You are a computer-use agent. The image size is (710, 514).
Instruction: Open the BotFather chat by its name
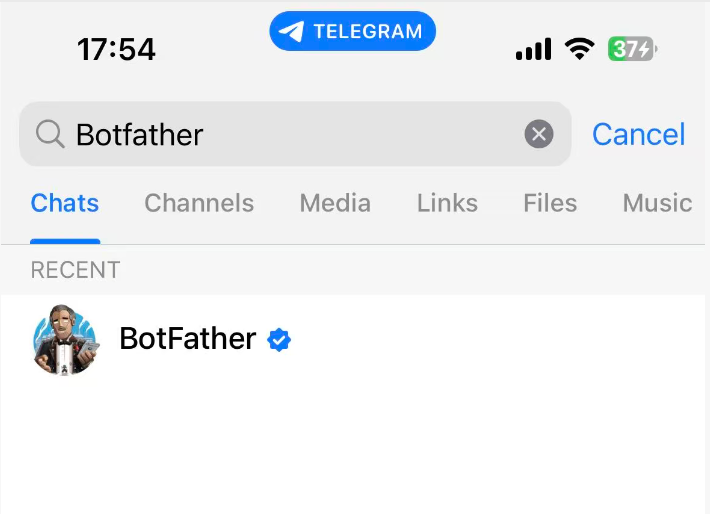187,339
